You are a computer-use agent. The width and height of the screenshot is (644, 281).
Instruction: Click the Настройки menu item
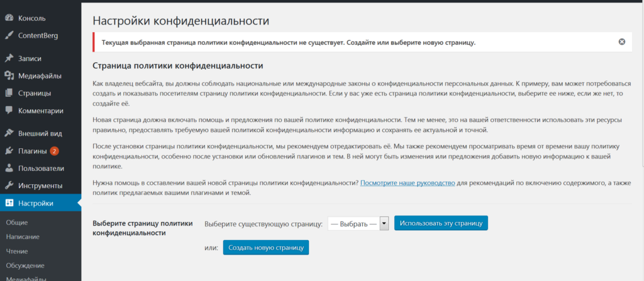point(35,203)
